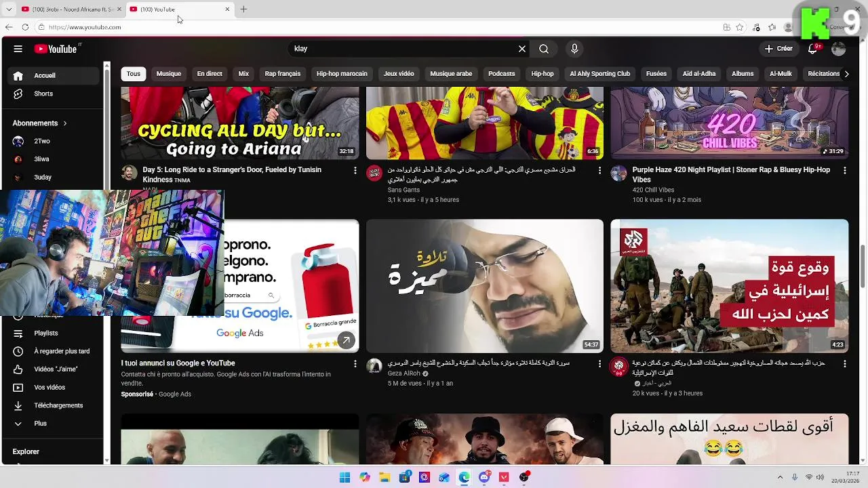Select the Fusées chip
Viewport: 868px width, 488px height.
point(656,74)
